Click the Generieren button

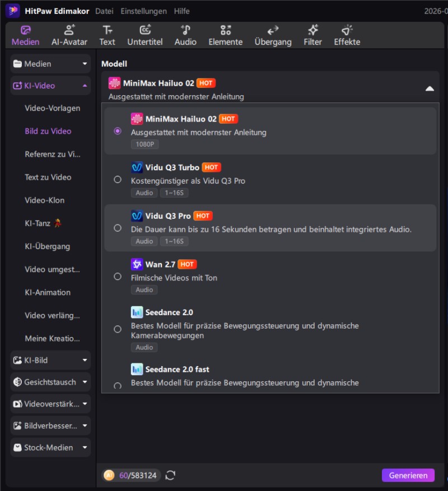click(408, 475)
